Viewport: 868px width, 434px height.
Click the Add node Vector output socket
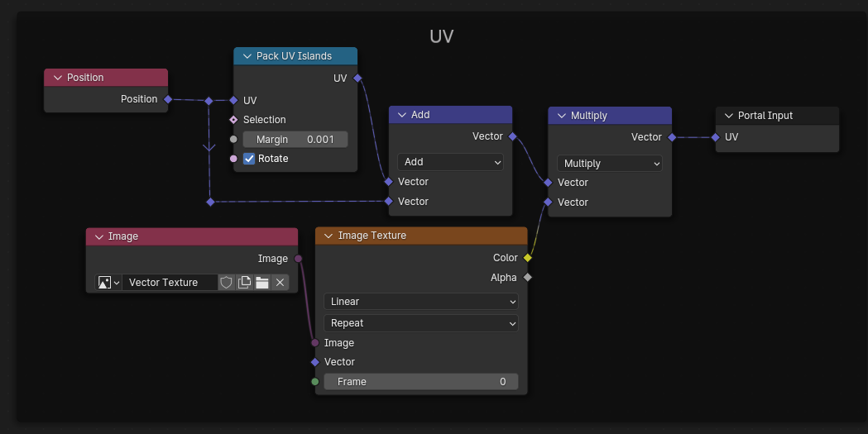512,136
